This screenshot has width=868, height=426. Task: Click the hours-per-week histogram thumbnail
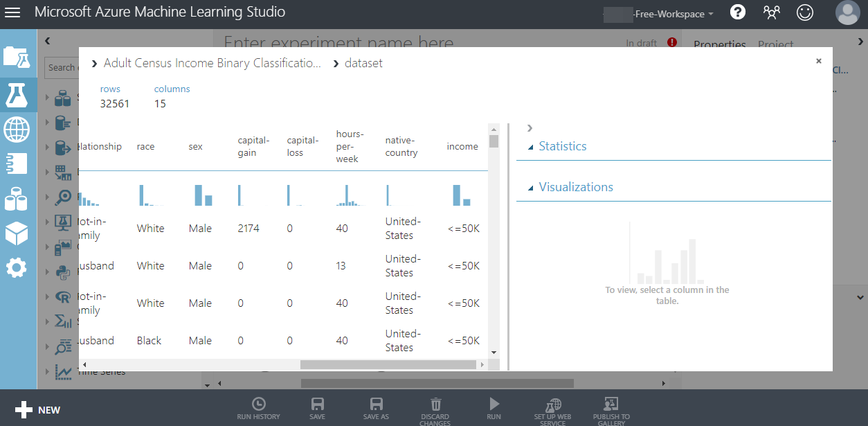(350, 195)
